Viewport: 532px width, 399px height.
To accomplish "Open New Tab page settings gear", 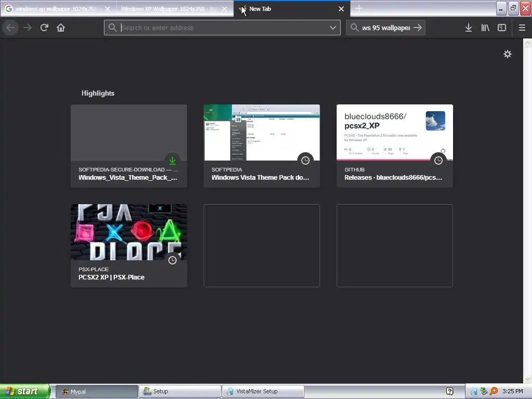I will [507, 54].
